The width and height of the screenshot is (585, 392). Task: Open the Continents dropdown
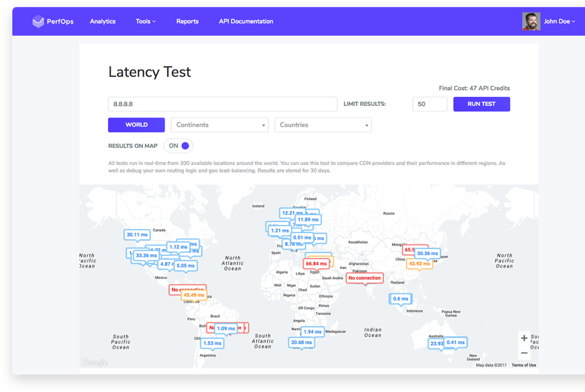tap(220, 125)
